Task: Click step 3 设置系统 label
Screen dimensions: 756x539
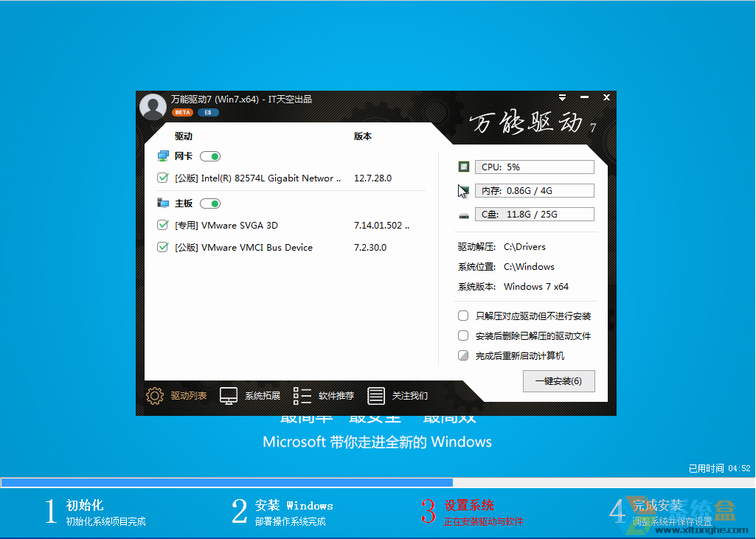Action: click(469, 505)
